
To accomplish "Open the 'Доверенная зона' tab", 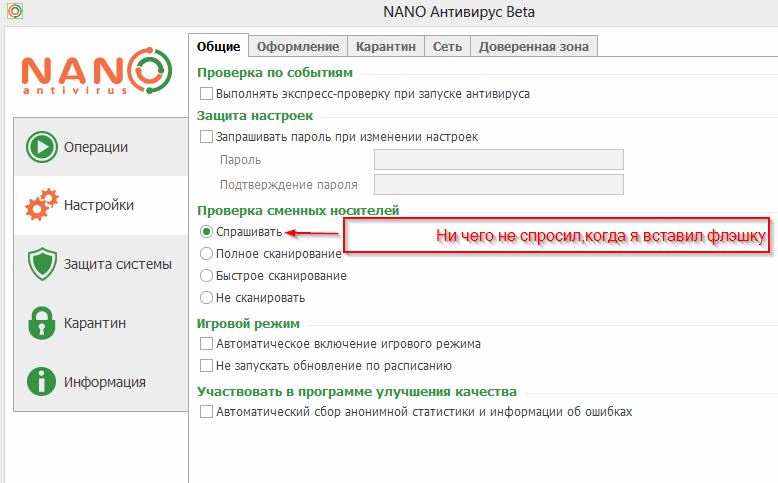I will (534, 46).
